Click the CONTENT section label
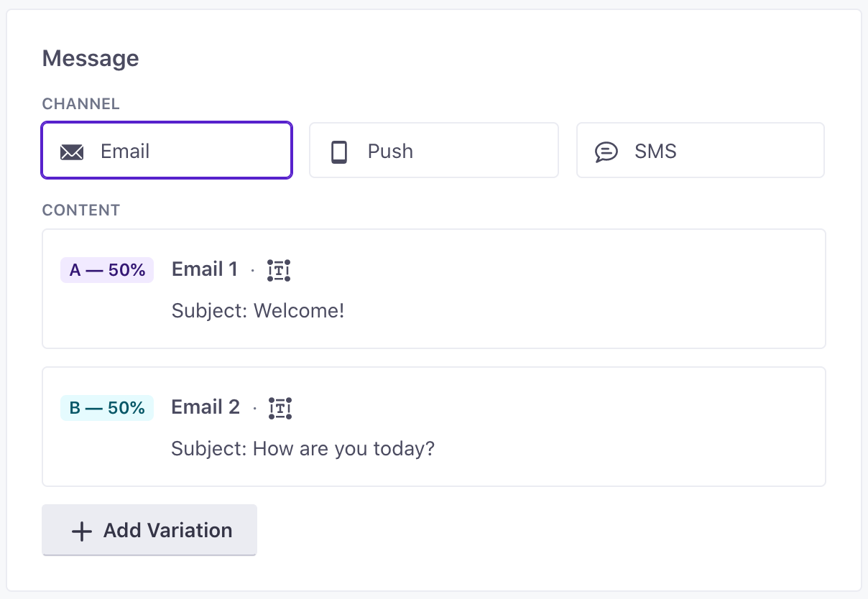 click(x=80, y=210)
